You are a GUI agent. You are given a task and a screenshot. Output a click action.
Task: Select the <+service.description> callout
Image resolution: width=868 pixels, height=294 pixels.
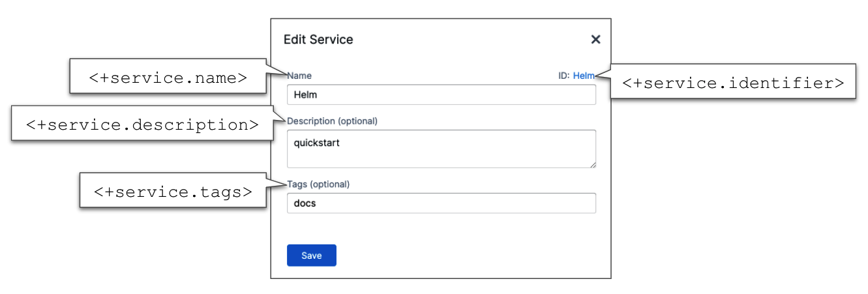[x=142, y=124]
